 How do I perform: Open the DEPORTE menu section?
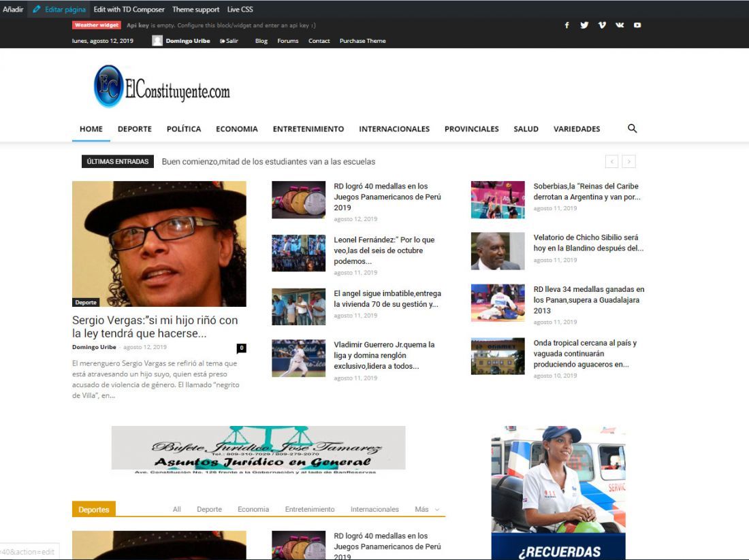[x=135, y=129]
